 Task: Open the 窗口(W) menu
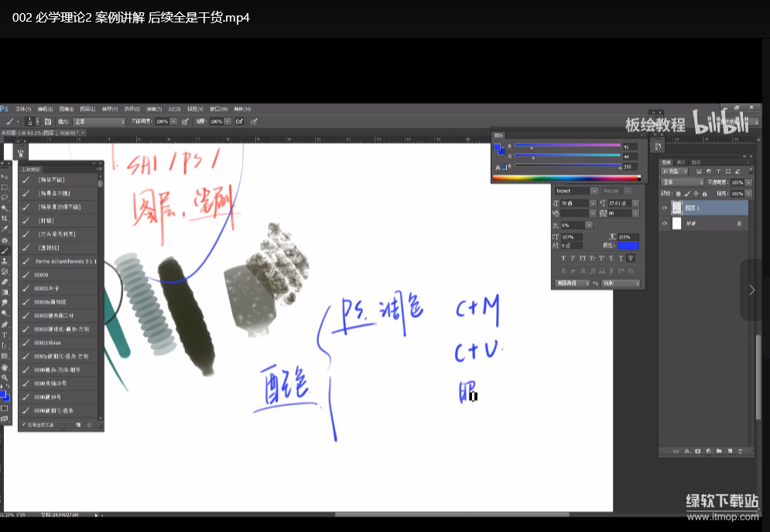219,109
